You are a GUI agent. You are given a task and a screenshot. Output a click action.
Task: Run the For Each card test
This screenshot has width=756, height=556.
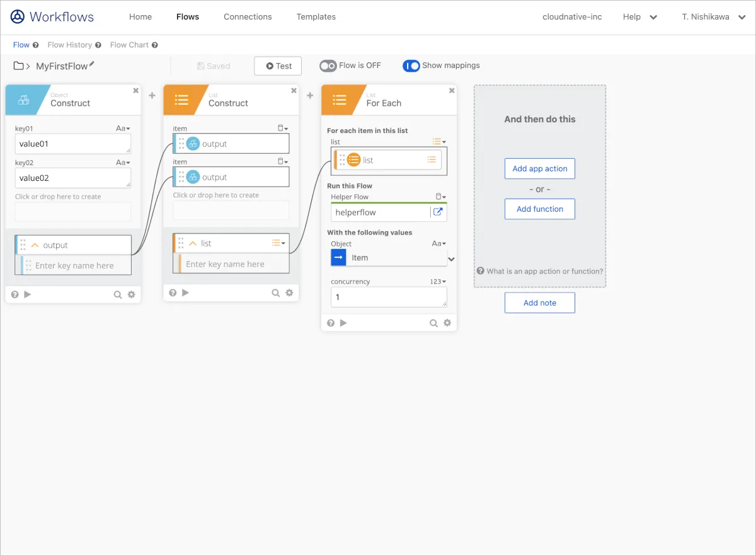click(343, 323)
